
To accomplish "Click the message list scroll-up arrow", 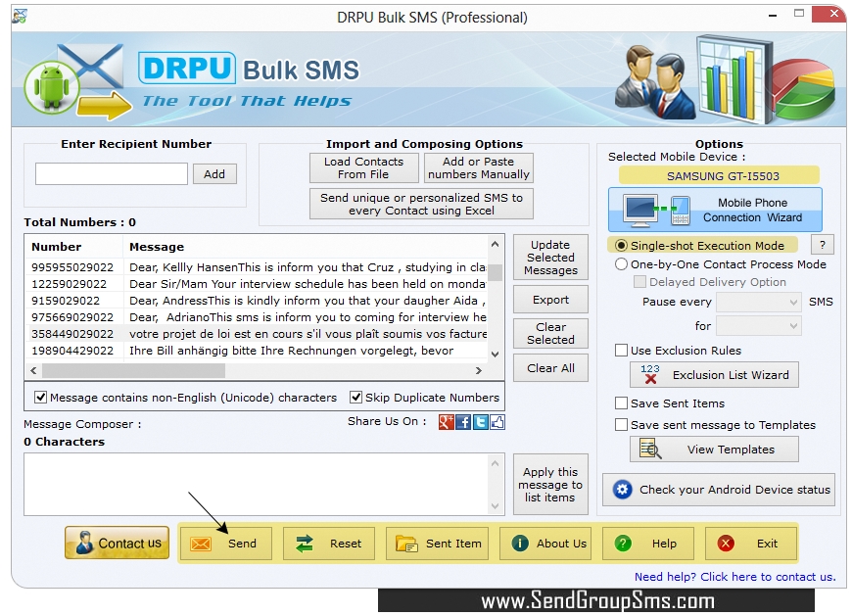I will click(x=495, y=244).
